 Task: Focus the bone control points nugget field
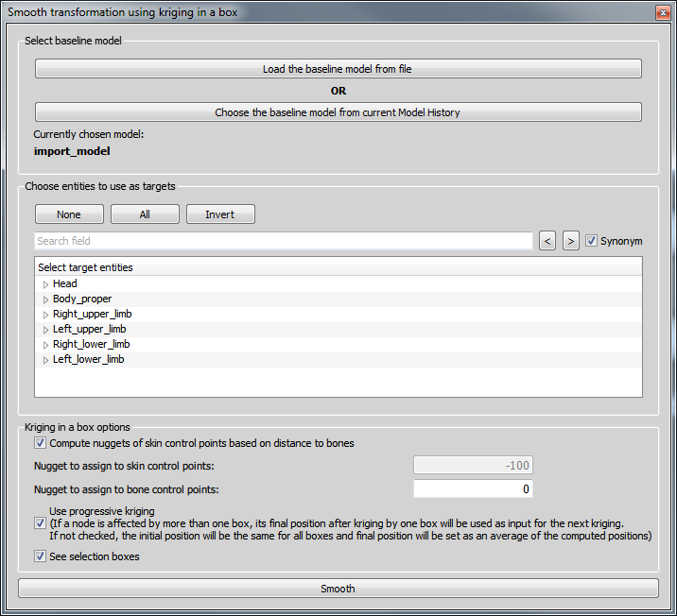[x=473, y=488]
